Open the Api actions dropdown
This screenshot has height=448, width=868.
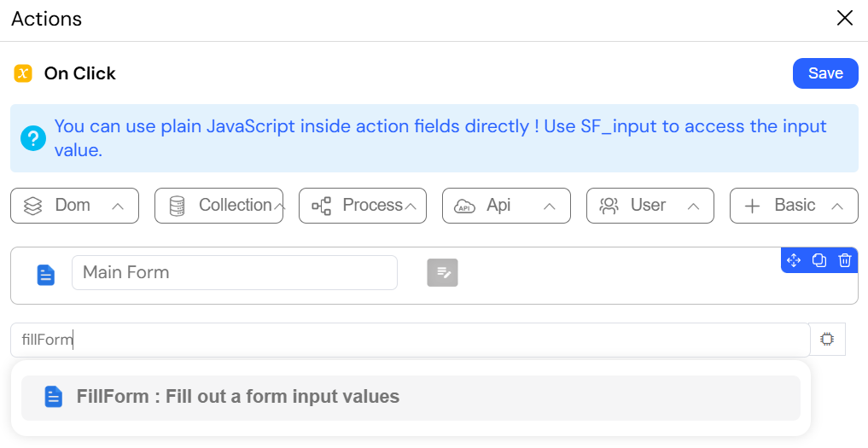tap(506, 206)
